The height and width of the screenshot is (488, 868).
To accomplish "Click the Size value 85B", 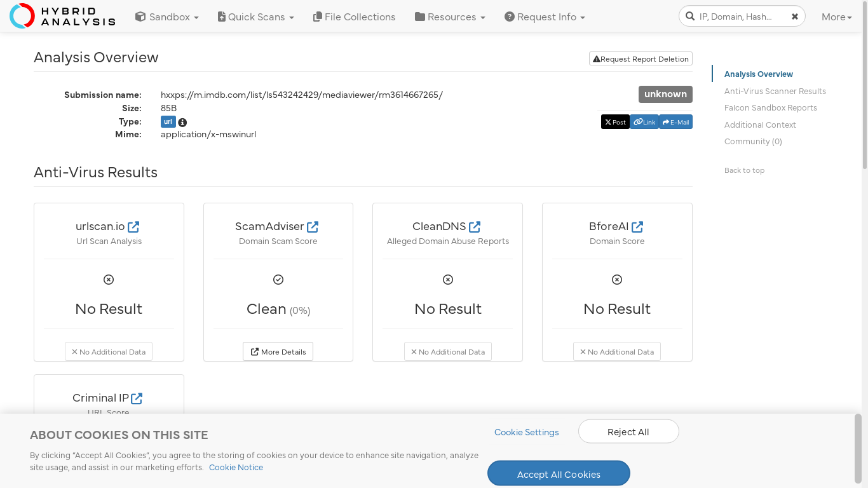I will tap(169, 108).
